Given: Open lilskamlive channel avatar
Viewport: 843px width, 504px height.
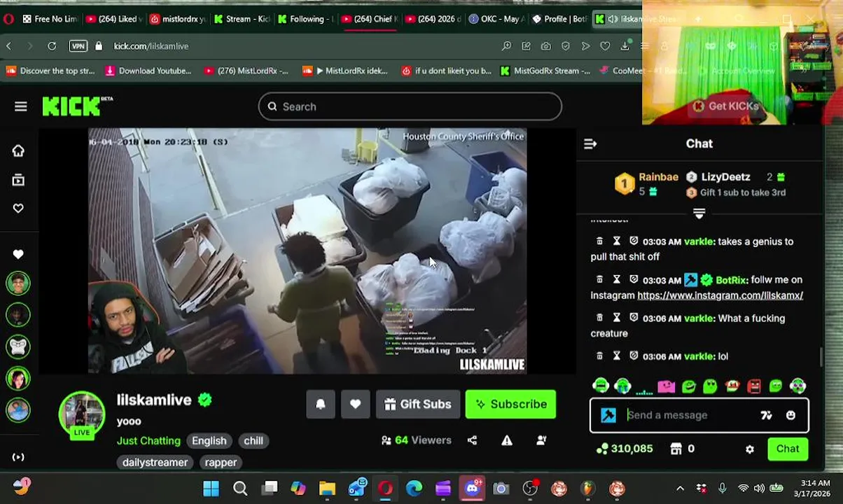Looking at the screenshot, I should (x=82, y=414).
